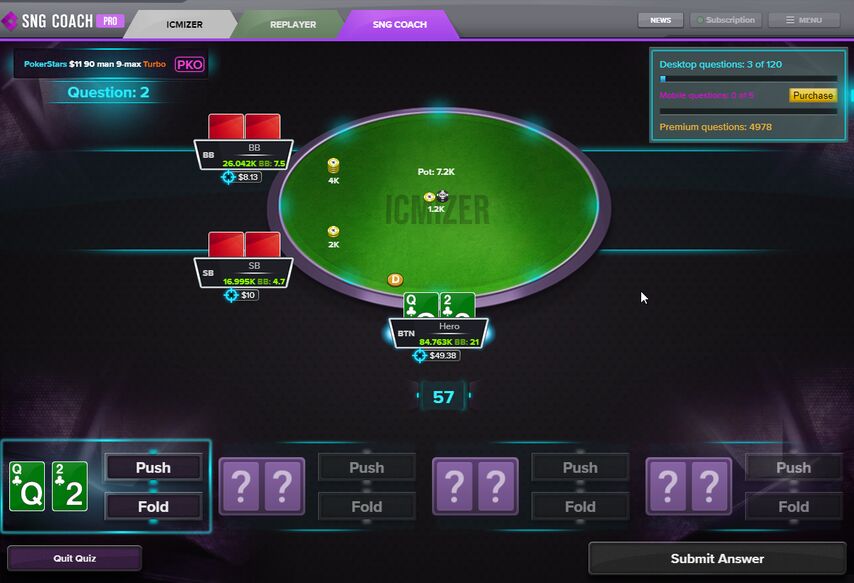Select Fold for the Q2 clubs hand
Viewport: 854px width, 583px height.
(x=154, y=507)
